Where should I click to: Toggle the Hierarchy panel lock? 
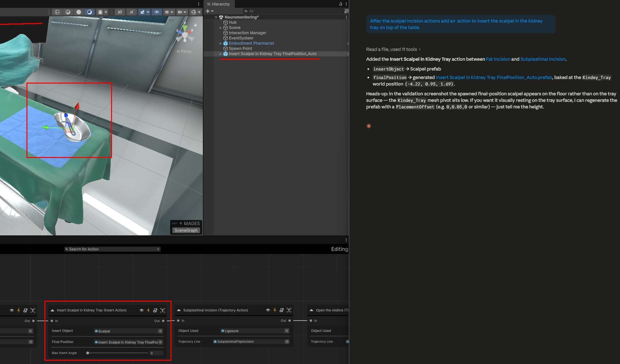[340, 4]
